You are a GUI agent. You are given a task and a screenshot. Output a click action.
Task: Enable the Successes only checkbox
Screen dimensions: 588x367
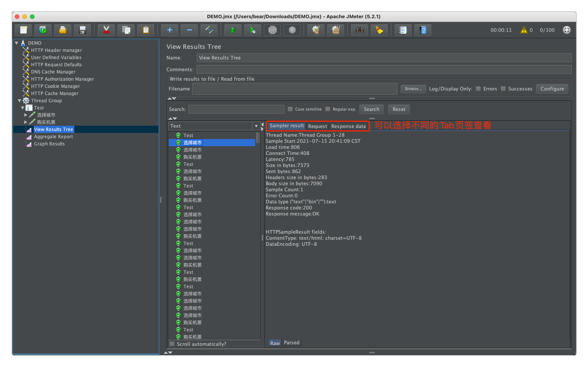(503, 89)
